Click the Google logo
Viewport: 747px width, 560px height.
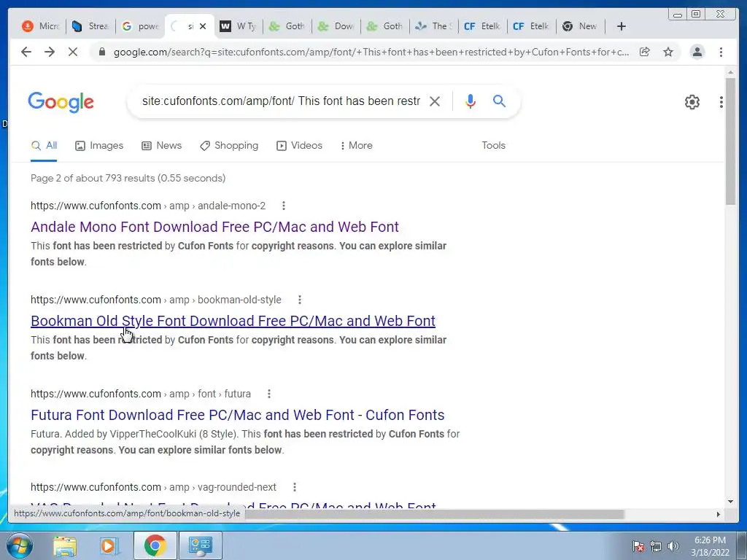[61, 102]
